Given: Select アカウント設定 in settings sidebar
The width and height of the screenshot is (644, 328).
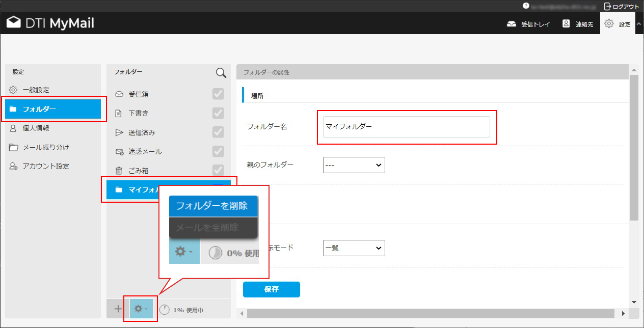Looking at the screenshot, I should (53, 166).
